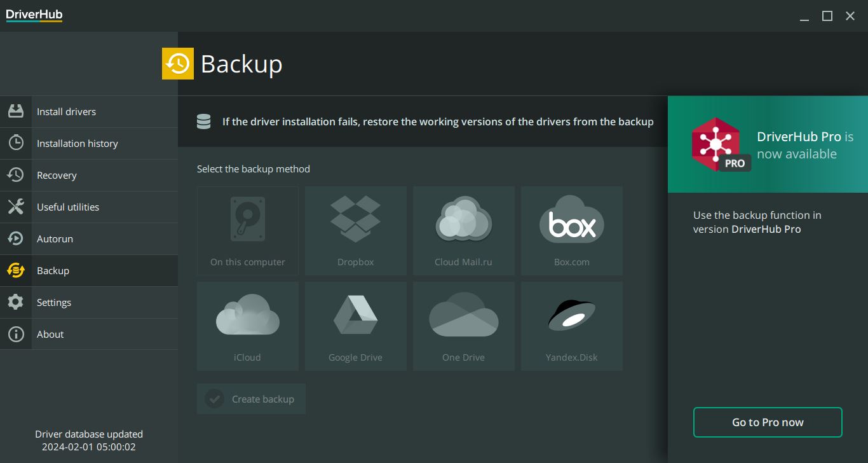Click the On this computer label

pos(248,262)
